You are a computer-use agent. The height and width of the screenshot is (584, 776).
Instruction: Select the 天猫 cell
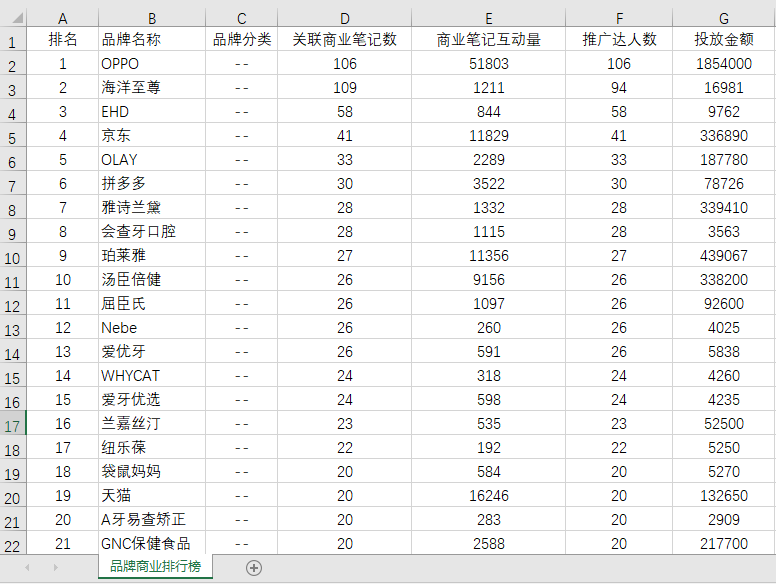point(152,495)
